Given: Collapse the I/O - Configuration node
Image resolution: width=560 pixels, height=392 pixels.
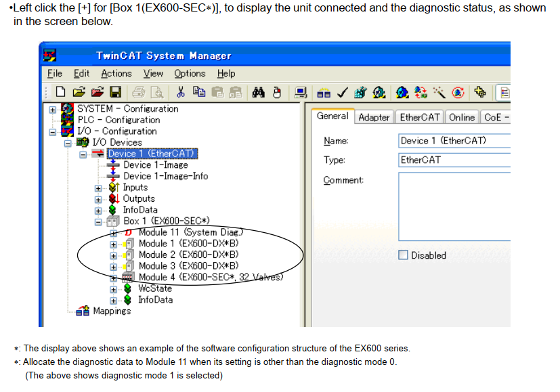Looking at the screenshot, I should point(53,132).
